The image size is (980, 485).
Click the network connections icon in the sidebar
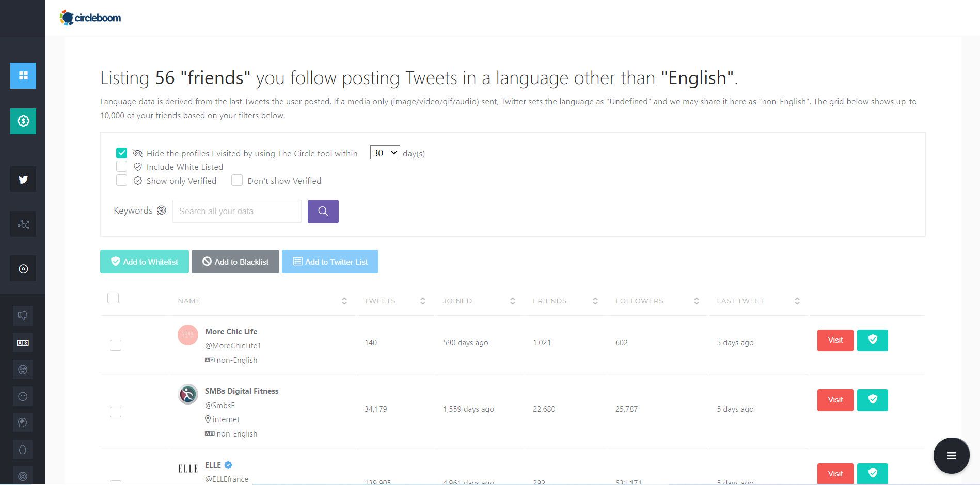coord(23,224)
